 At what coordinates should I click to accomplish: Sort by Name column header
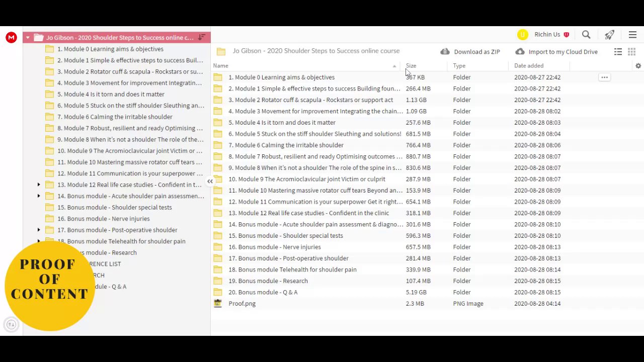[x=220, y=66]
